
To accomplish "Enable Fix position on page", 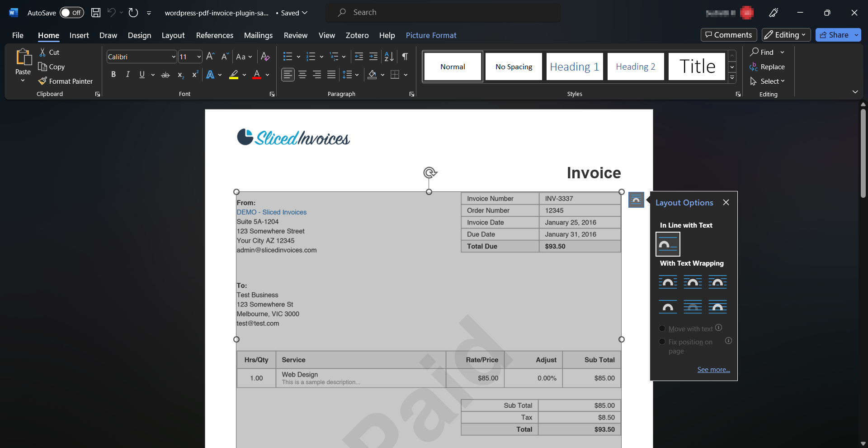I will pos(662,342).
